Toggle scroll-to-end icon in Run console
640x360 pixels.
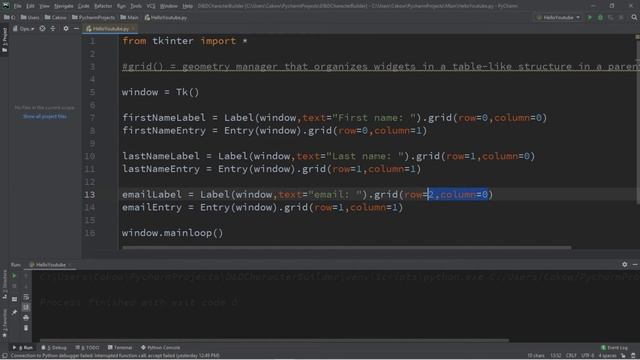click(x=26, y=307)
